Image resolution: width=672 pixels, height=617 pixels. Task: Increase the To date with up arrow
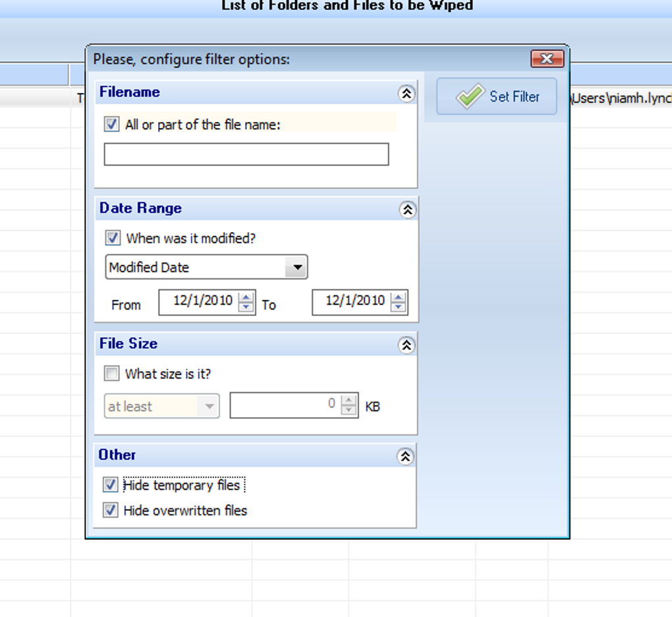click(x=398, y=297)
